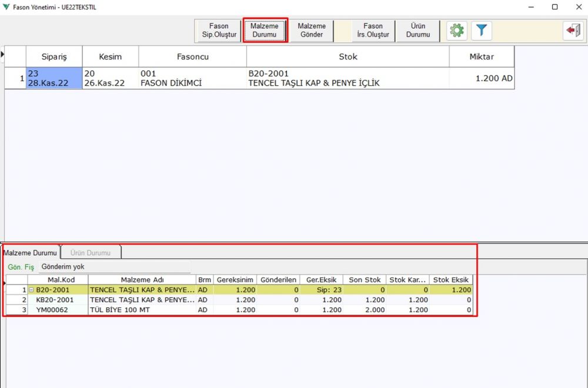Screen dimensions: 588x388
Task: Open settings with the green gear icon
Action: [457, 31]
